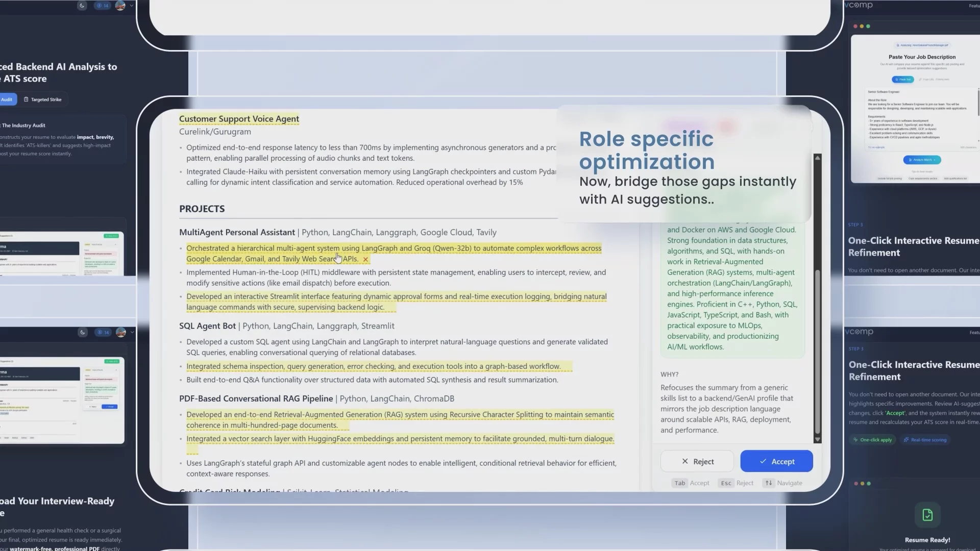
Task: Click the Real-time scoring badge
Action: click(x=925, y=440)
